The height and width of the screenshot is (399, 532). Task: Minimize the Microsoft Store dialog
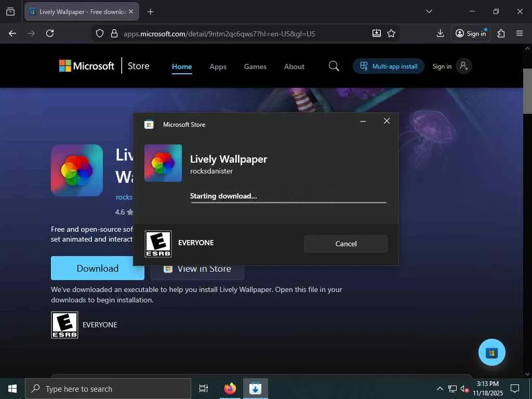(363, 121)
